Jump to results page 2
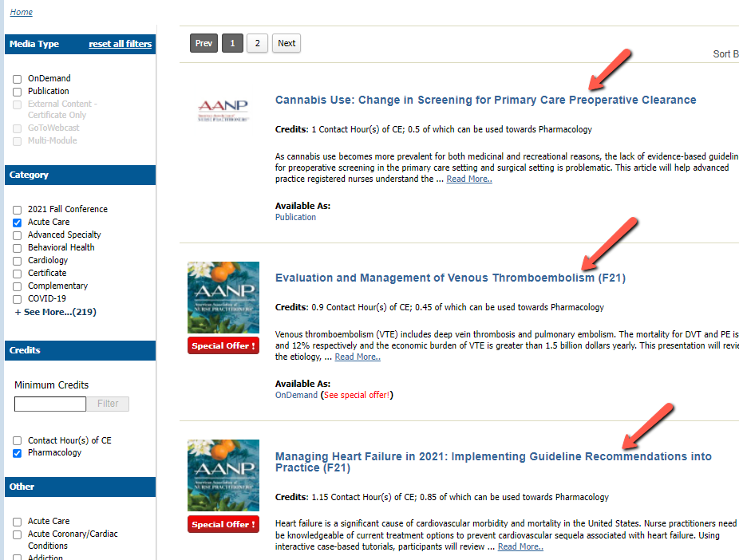Image resolution: width=739 pixels, height=560 pixels. click(x=257, y=43)
